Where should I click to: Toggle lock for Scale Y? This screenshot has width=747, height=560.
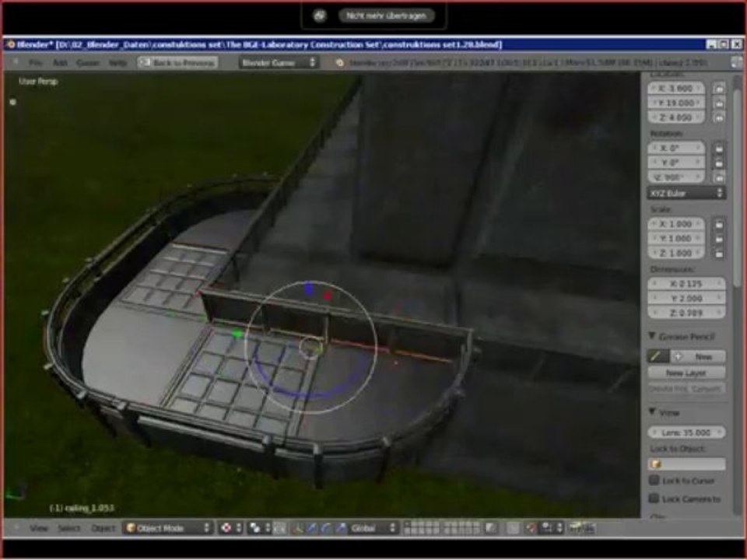tap(719, 239)
